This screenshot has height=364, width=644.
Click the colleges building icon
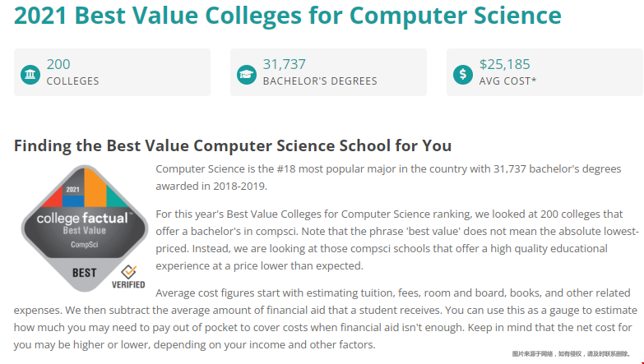(30, 75)
